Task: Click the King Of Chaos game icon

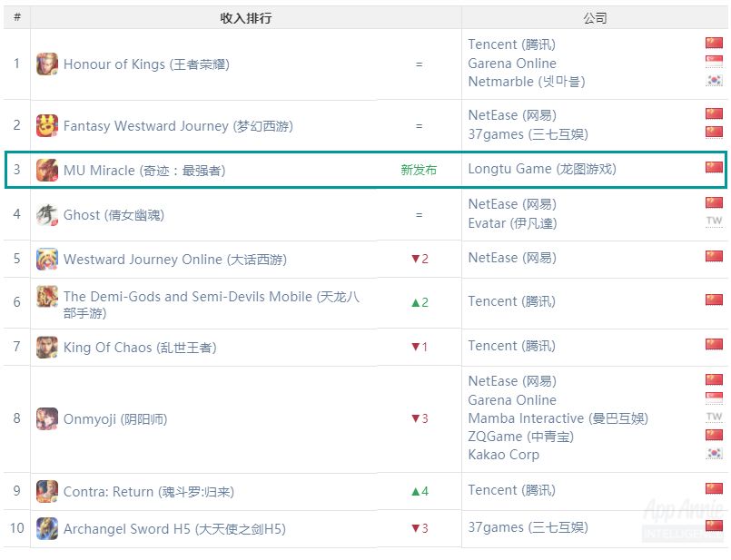Action: point(46,348)
